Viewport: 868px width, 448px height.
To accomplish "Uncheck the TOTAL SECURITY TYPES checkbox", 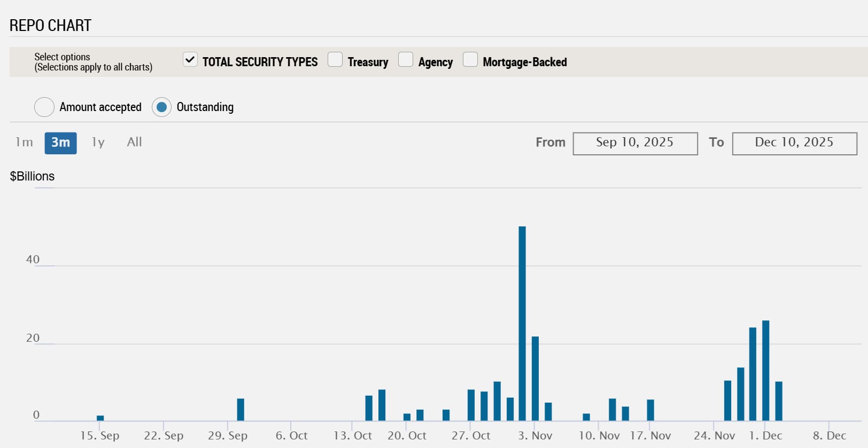I will click(x=190, y=59).
